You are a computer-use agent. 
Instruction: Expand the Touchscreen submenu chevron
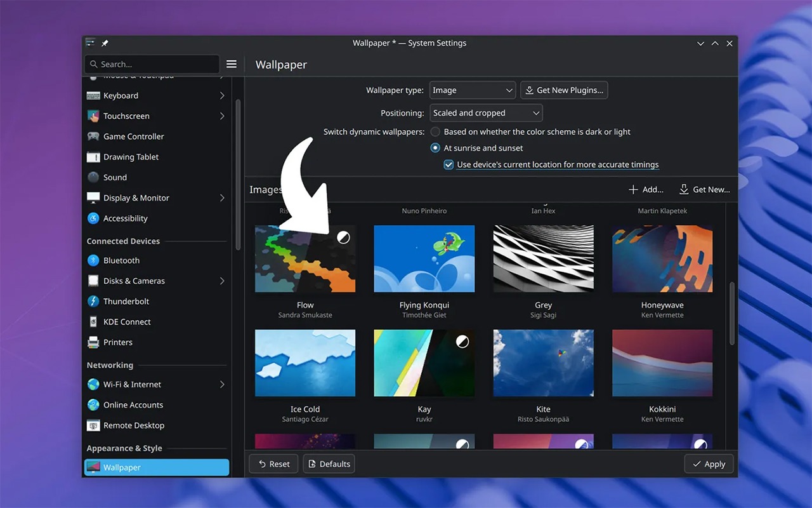pos(222,116)
